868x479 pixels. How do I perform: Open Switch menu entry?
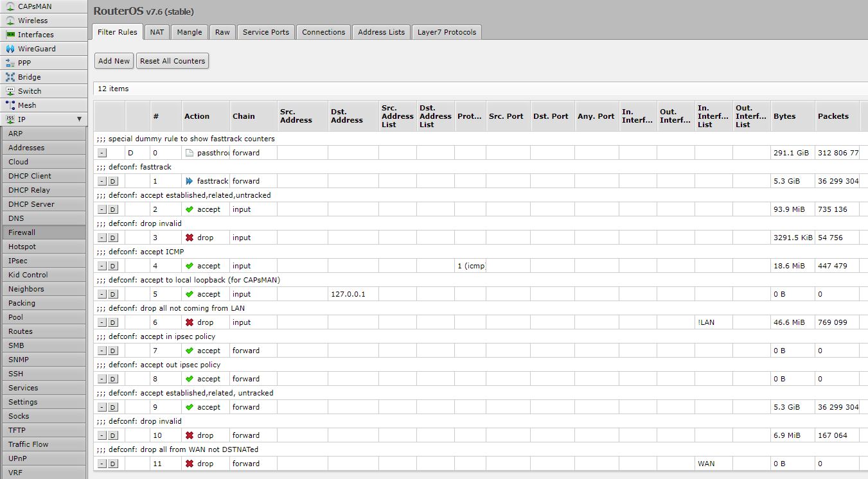pyautogui.click(x=43, y=91)
